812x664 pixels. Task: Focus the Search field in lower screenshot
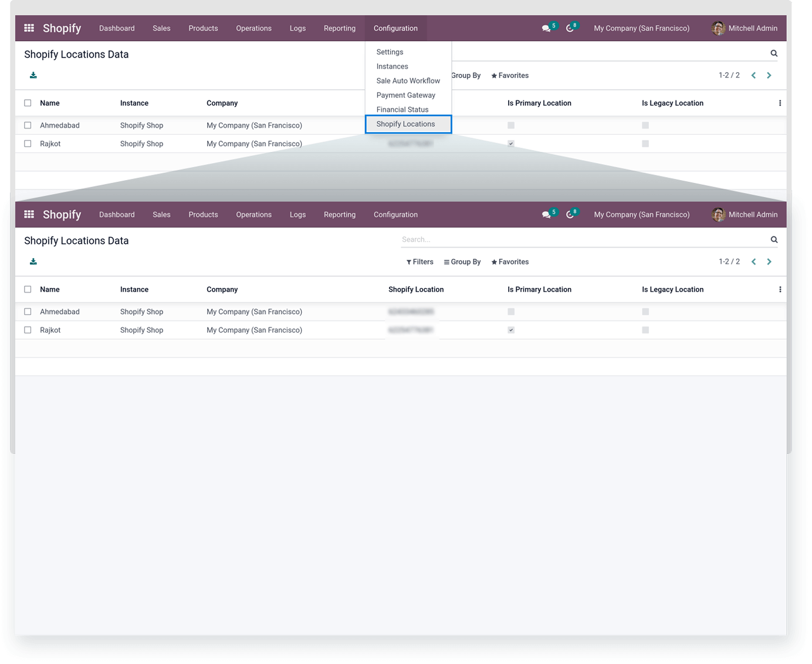[584, 239]
